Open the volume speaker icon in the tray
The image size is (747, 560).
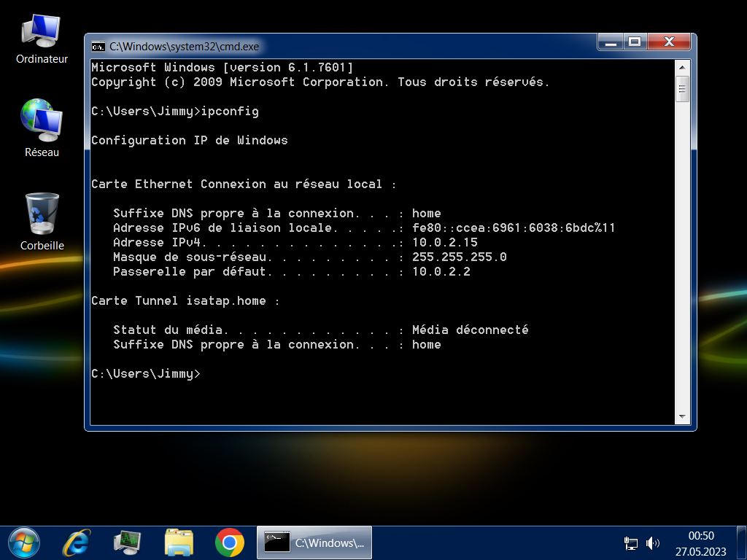(x=653, y=543)
